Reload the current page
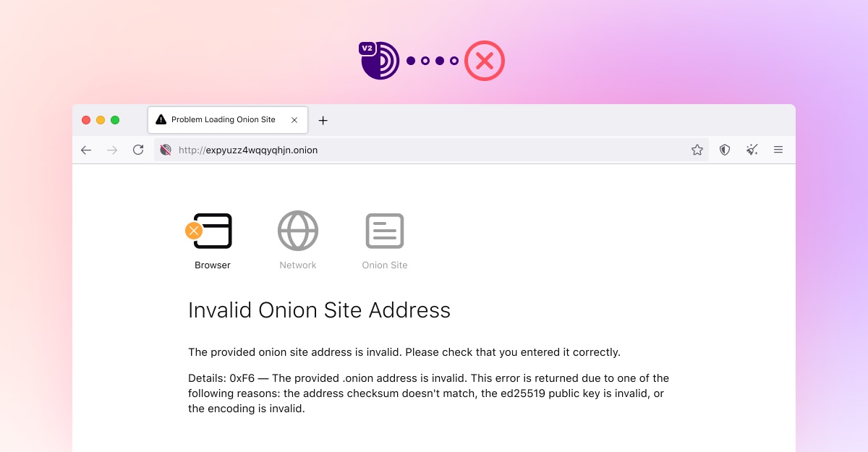Screen dimensions: 868x452 pyautogui.click(x=138, y=150)
